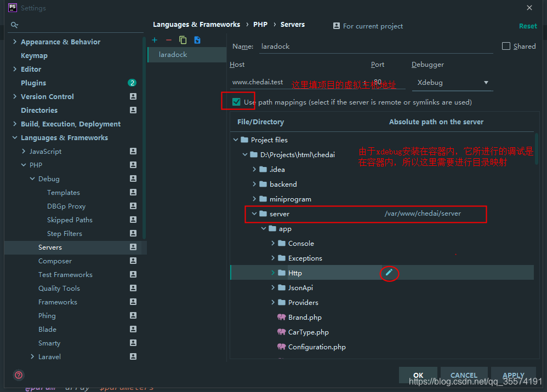Image resolution: width=547 pixels, height=392 pixels.
Task: Click the pencil edit icon on Http row
Action: (389, 273)
